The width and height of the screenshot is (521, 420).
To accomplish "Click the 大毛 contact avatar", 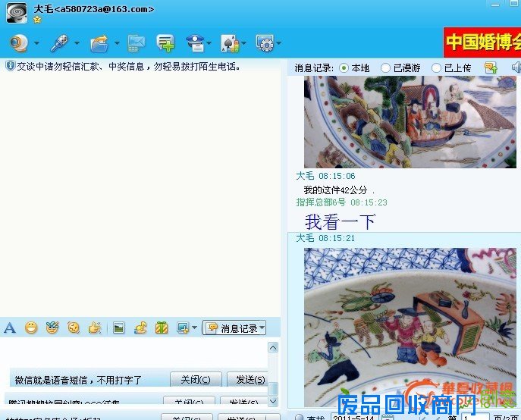I will [17, 13].
